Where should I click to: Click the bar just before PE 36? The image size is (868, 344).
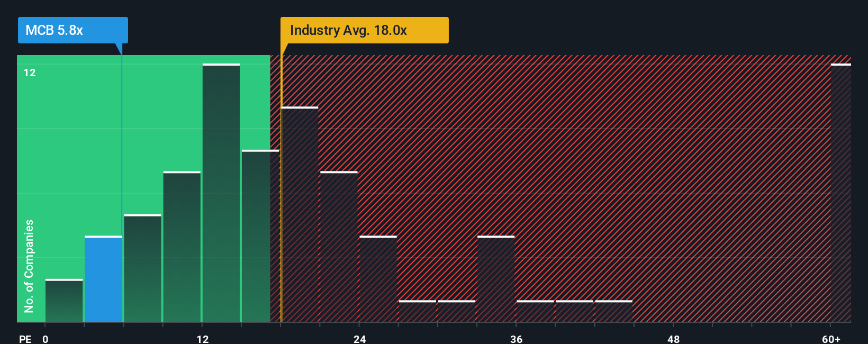[x=496, y=279]
